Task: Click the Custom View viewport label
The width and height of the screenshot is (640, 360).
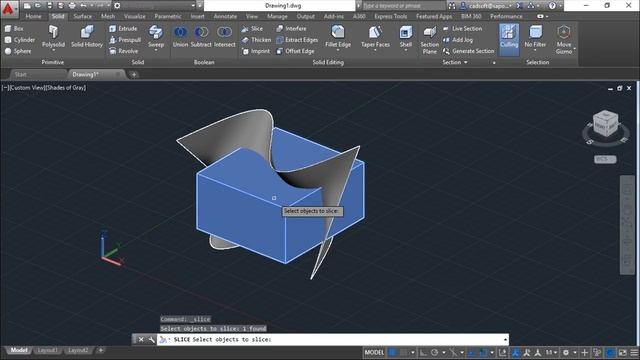Action: pos(27,88)
